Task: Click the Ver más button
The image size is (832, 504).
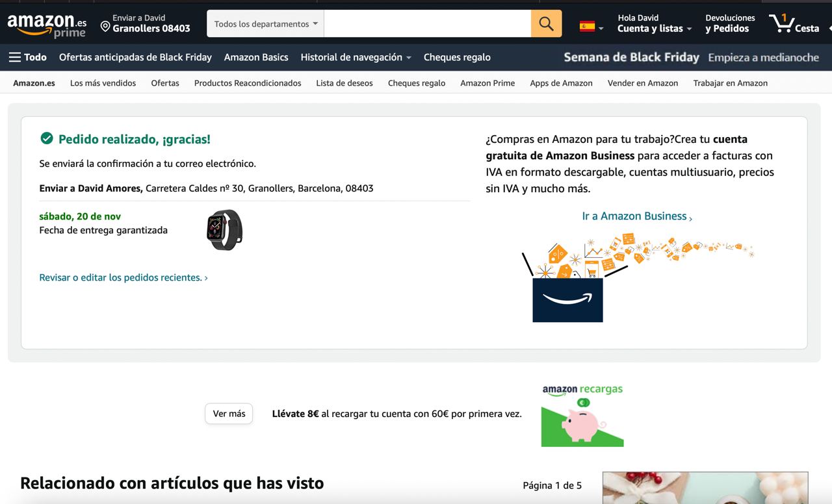Action: coord(229,414)
